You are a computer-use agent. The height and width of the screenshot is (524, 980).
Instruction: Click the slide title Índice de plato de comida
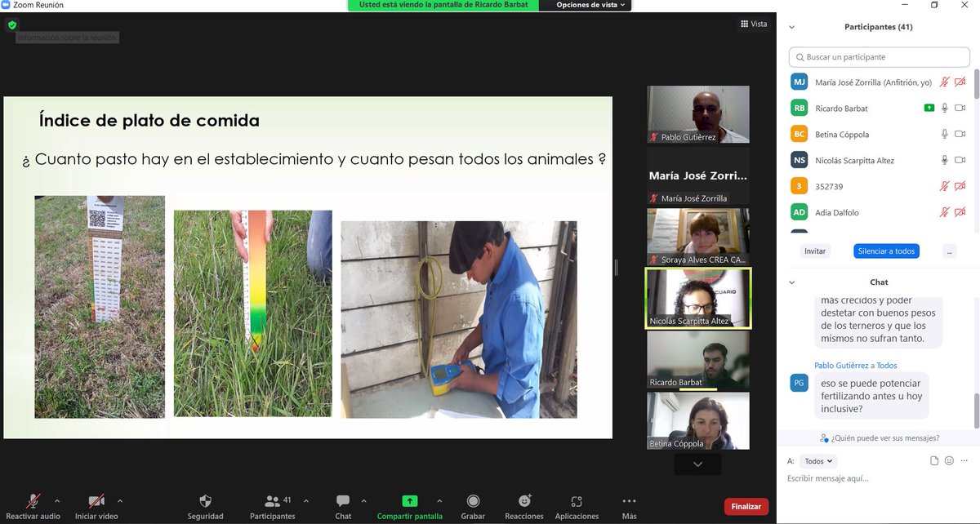(x=149, y=121)
